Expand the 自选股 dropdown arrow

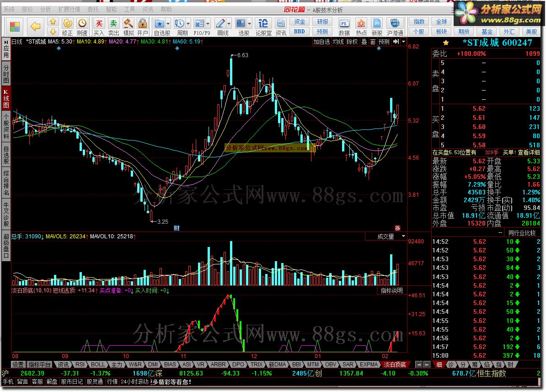(x=168, y=24)
